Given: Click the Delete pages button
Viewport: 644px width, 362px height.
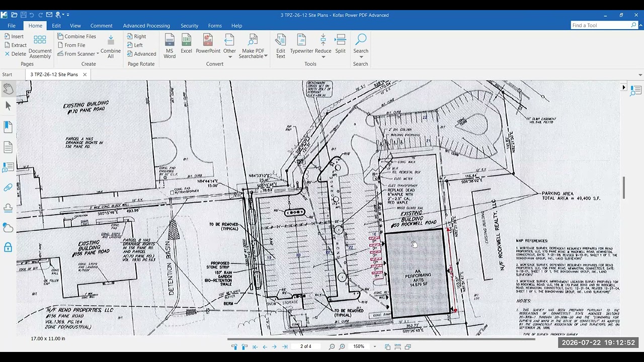Looking at the screenshot, I should (x=15, y=54).
